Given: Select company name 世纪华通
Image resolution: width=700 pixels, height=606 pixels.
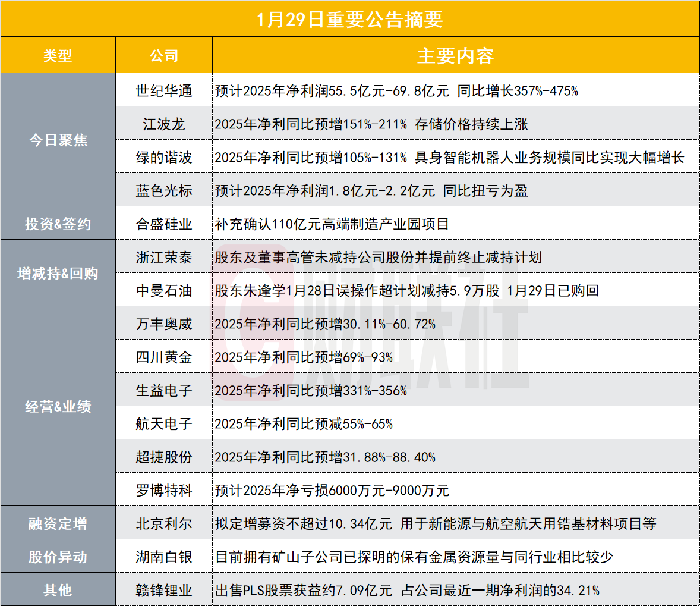Looking at the screenshot, I should click(164, 91).
